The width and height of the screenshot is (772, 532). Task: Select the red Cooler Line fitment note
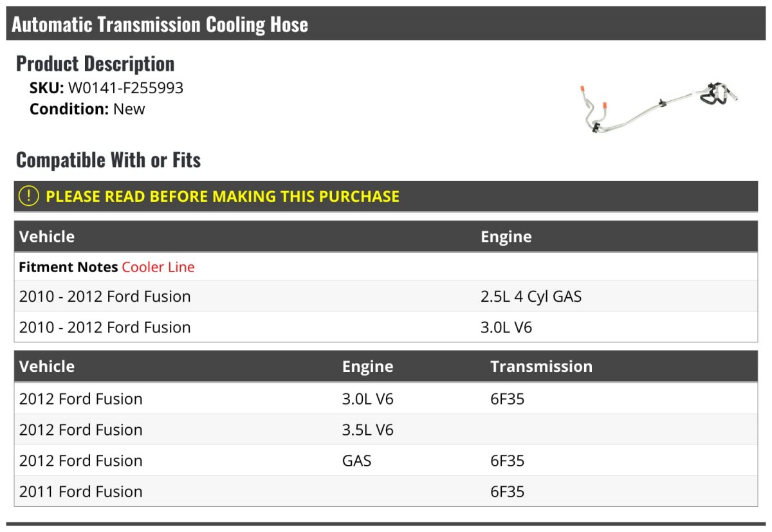tap(158, 267)
